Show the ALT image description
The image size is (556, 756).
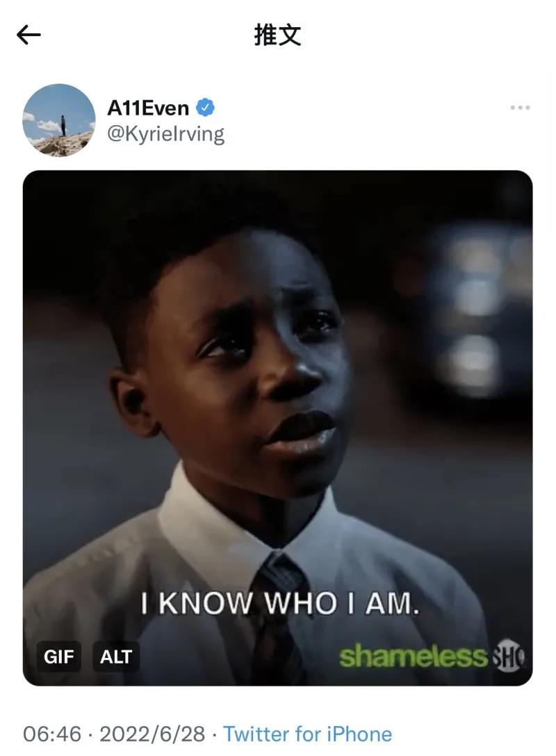pyautogui.click(x=115, y=656)
